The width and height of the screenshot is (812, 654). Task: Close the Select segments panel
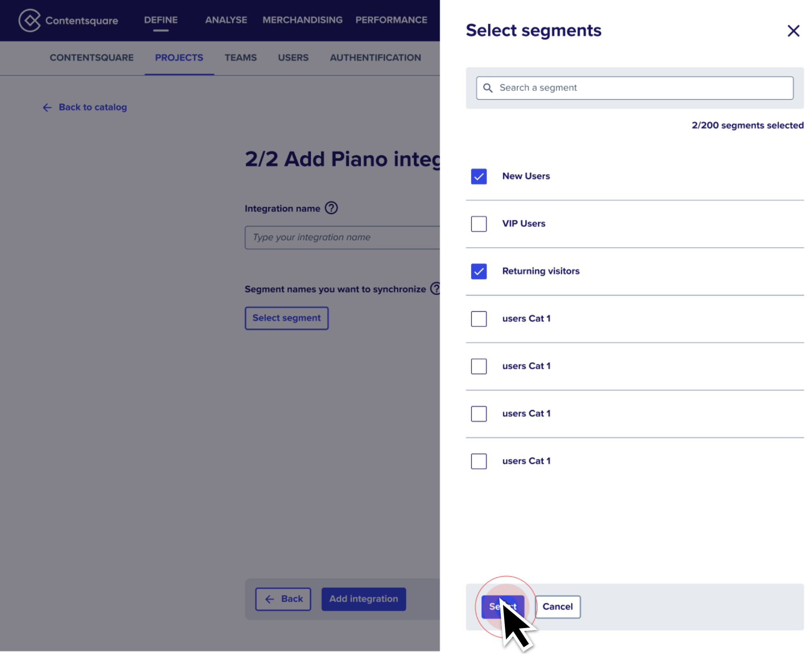coord(793,31)
